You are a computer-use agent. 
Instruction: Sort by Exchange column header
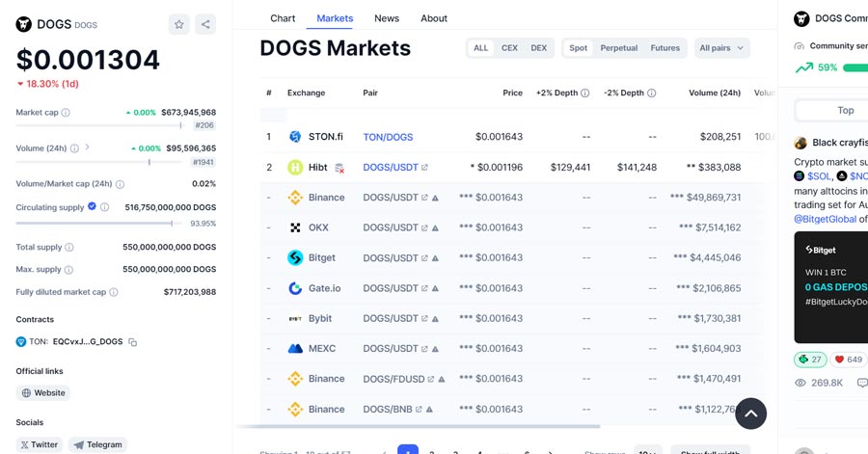point(306,93)
